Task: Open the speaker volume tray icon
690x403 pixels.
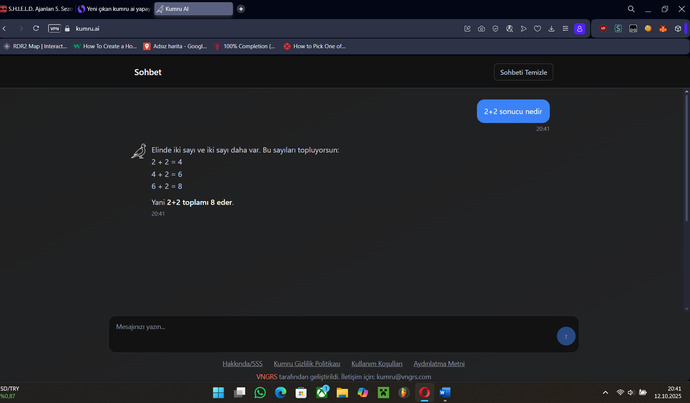Action: [x=631, y=392]
